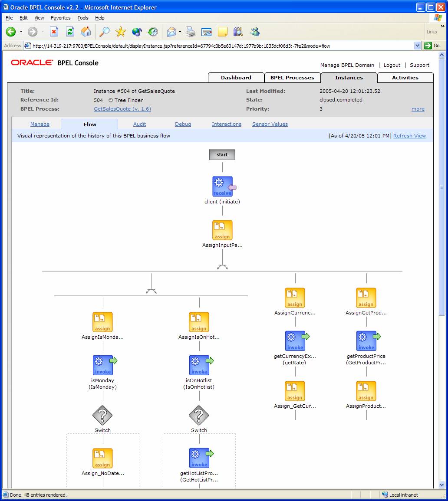Open the Mail toolbar dropdown arrow

pos(180,32)
